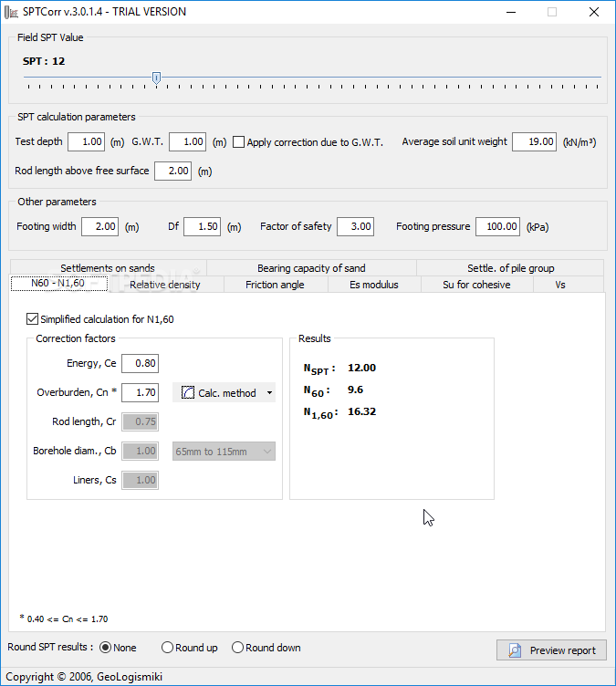Click the disabled Rod length, Cr field
This screenshot has height=686, width=616.
click(141, 421)
